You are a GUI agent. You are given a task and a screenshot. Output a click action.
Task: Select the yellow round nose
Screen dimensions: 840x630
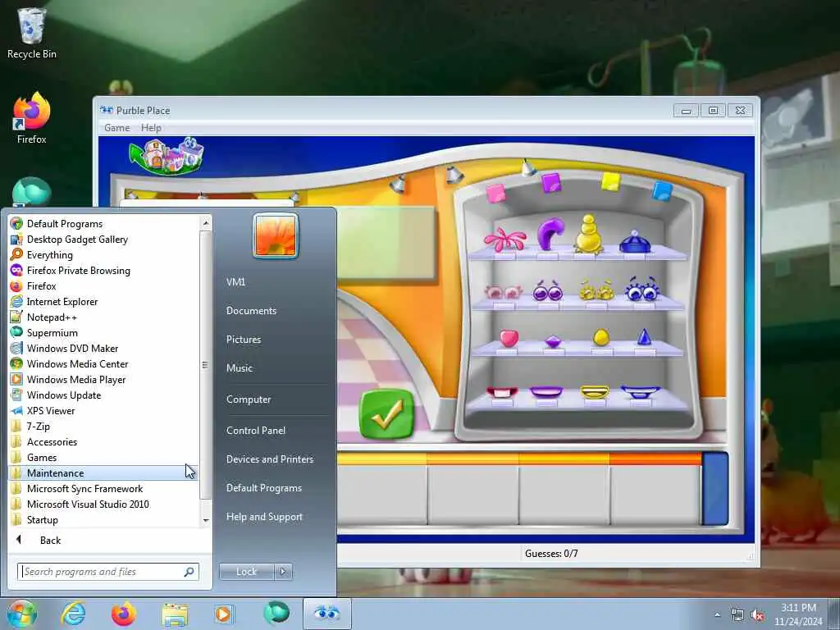601,337
